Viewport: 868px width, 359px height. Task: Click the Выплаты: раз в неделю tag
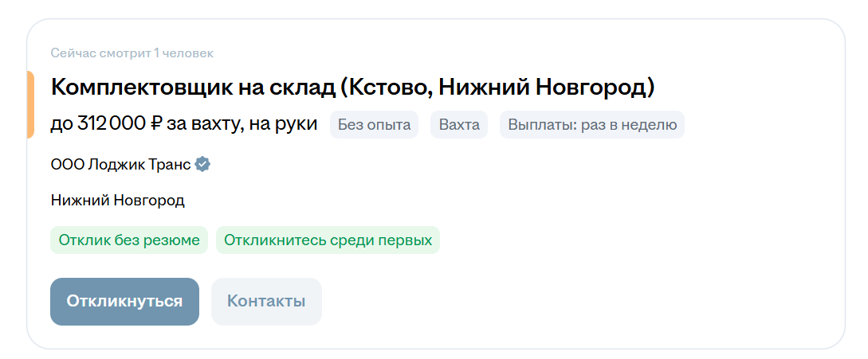point(592,124)
